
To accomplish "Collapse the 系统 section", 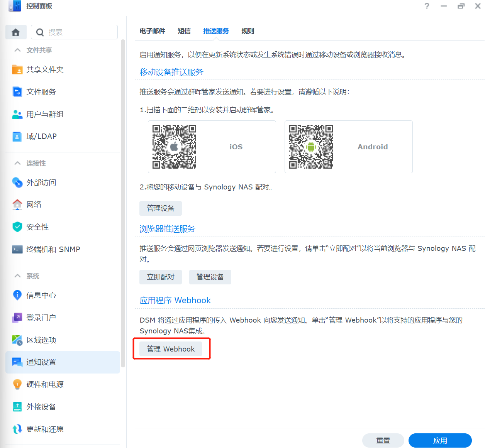I will coord(17,276).
